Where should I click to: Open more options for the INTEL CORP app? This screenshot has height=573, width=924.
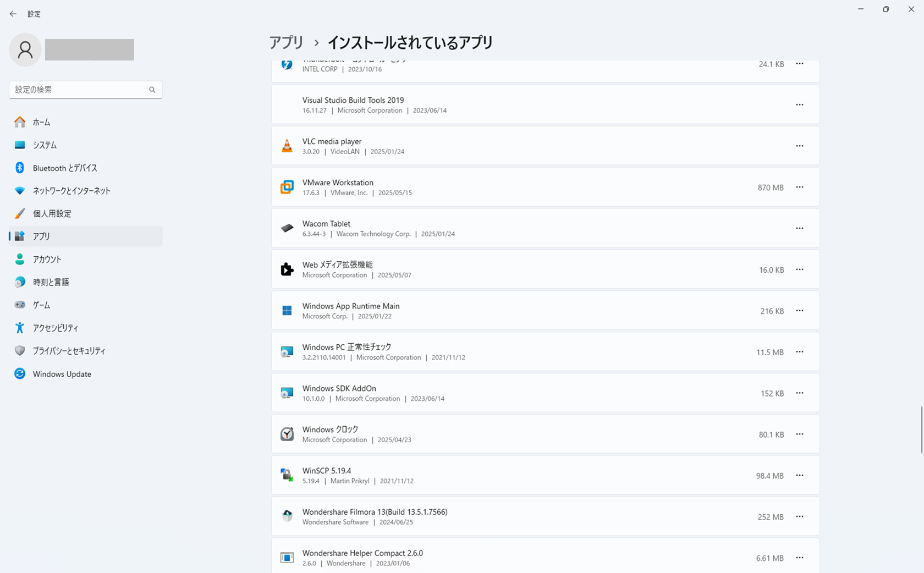click(800, 64)
